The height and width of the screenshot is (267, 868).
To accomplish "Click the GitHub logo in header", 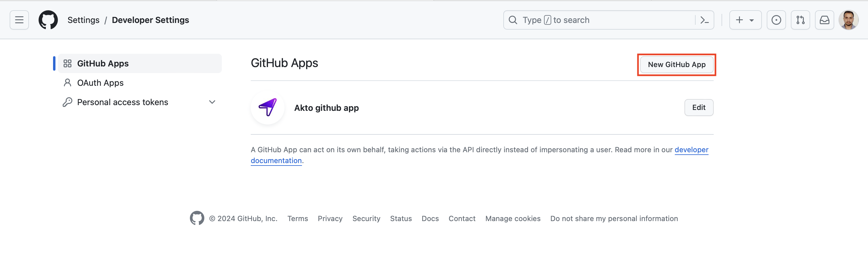I will click(x=48, y=20).
